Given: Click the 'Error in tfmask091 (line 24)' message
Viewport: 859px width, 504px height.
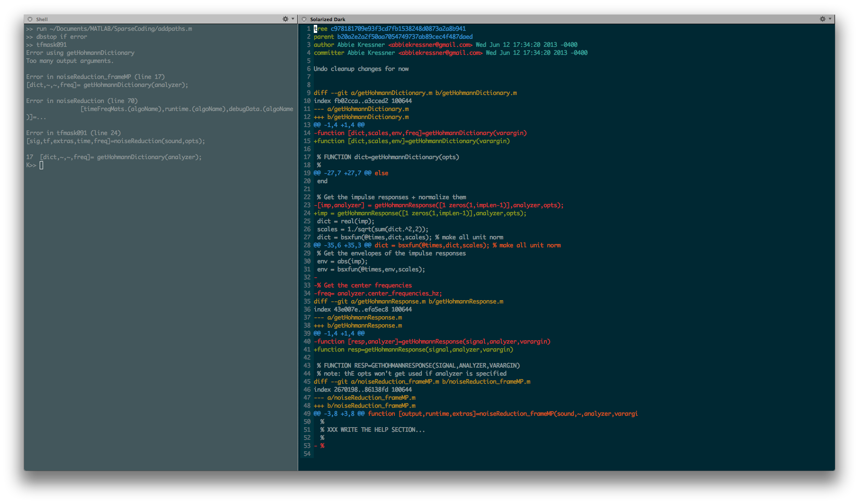Looking at the screenshot, I should (x=73, y=133).
